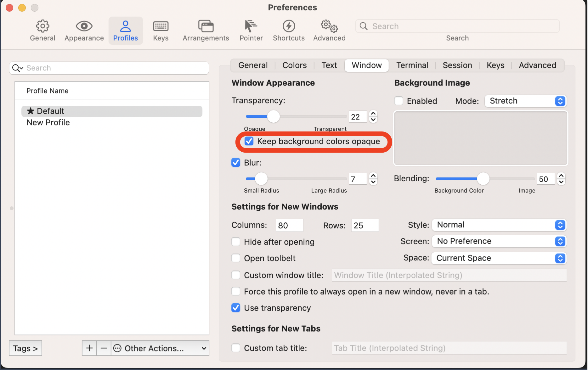Switch to the Colors tab
The image size is (588, 370).
(x=294, y=65)
